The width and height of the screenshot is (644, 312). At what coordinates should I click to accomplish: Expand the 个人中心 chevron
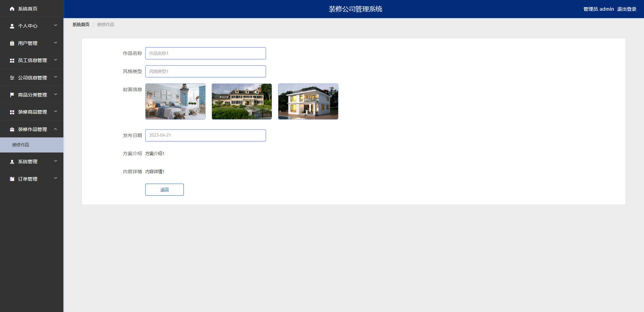tap(56, 25)
